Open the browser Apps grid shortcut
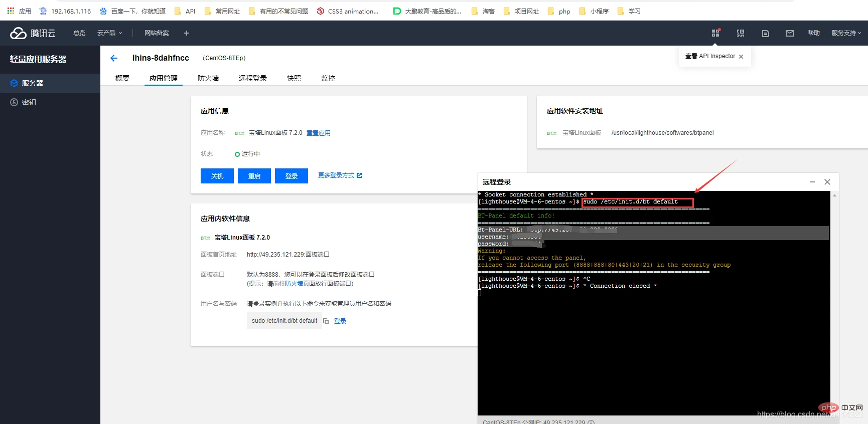Image resolution: width=868 pixels, height=424 pixels. point(11,11)
